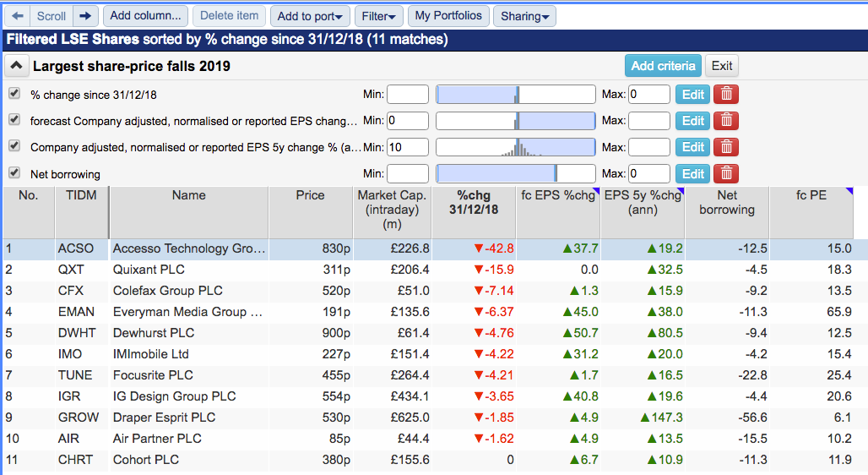Uncheck the % change since 31/12/18 checkbox
The width and height of the screenshot is (868, 475).
14,93
